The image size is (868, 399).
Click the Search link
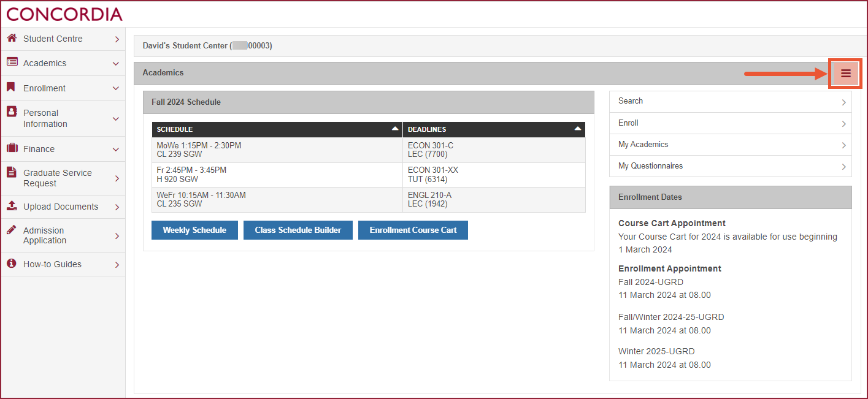coord(730,102)
